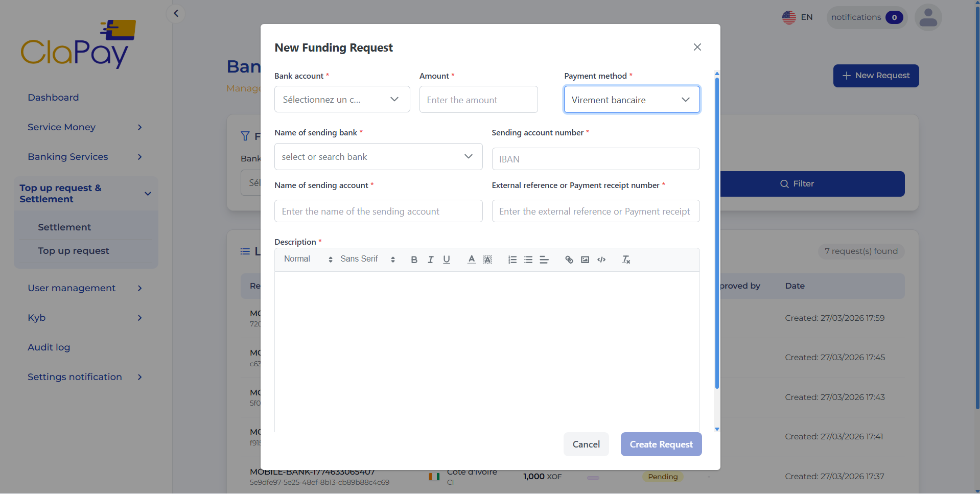
Task: Open the Audit log section
Action: click(x=49, y=347)
